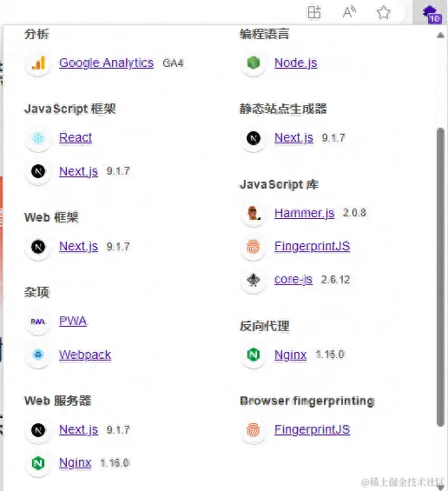
Task: Click the scrollbar down arrow
Action: (440, 487)
